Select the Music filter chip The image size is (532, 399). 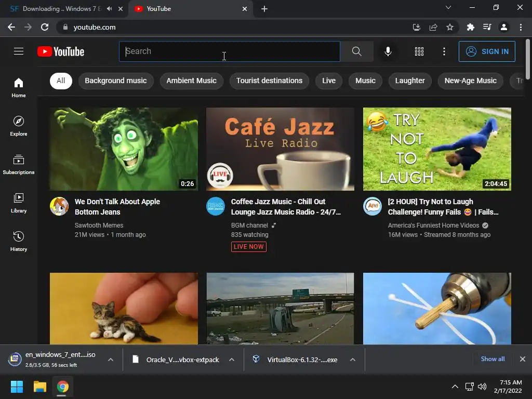(x=365, y=81)
